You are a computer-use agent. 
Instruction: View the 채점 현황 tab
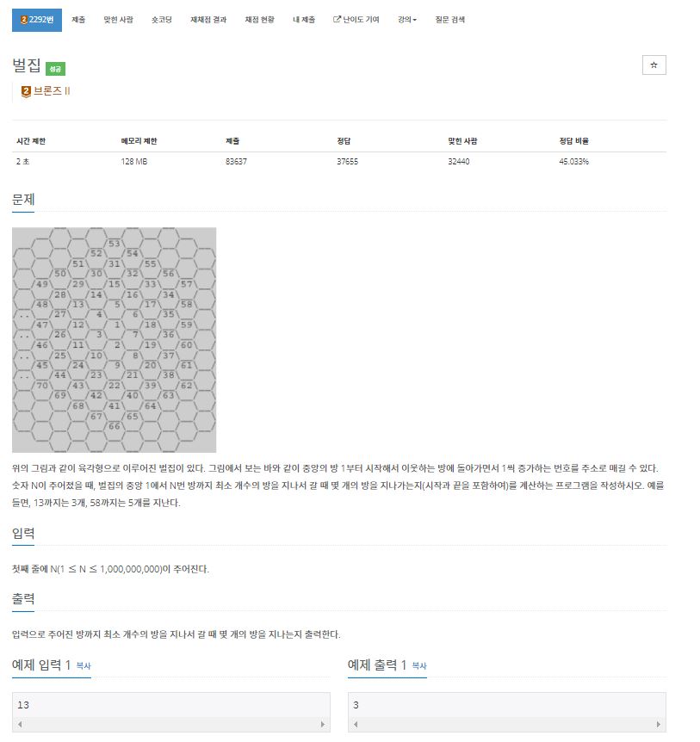pos(260,20)
